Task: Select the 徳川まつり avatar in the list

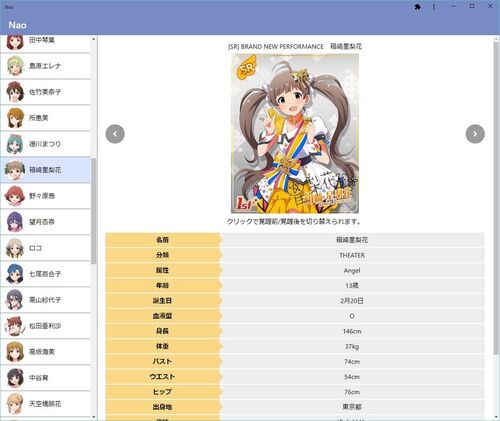Action: pos(15,144)
